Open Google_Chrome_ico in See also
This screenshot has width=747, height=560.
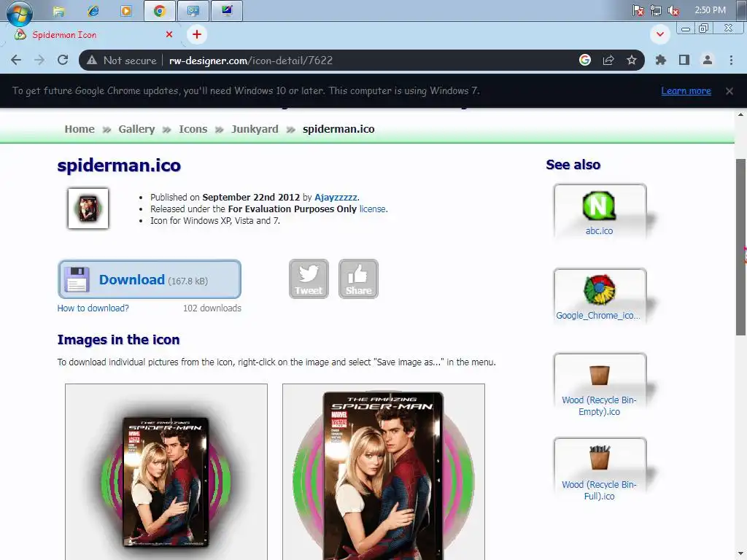(600, 296)
